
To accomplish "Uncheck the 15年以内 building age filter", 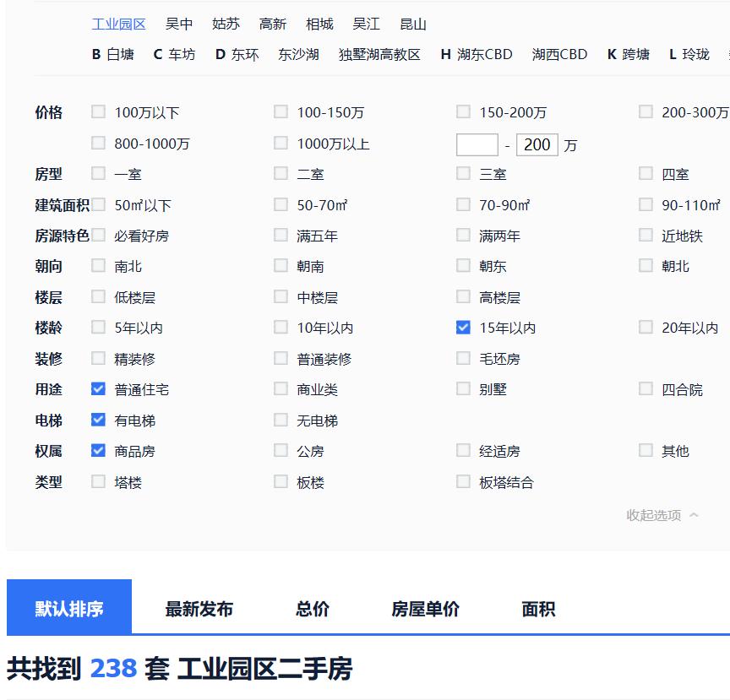I will 463,327.
